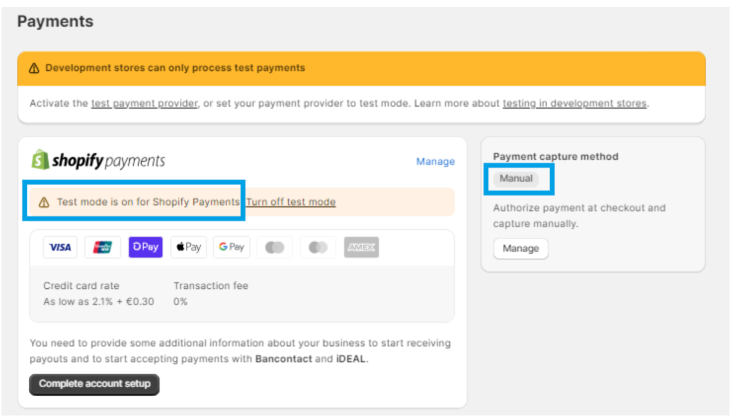730x417 pixels.
Task: Open the test payment provider link
Action: pos(144,103)
